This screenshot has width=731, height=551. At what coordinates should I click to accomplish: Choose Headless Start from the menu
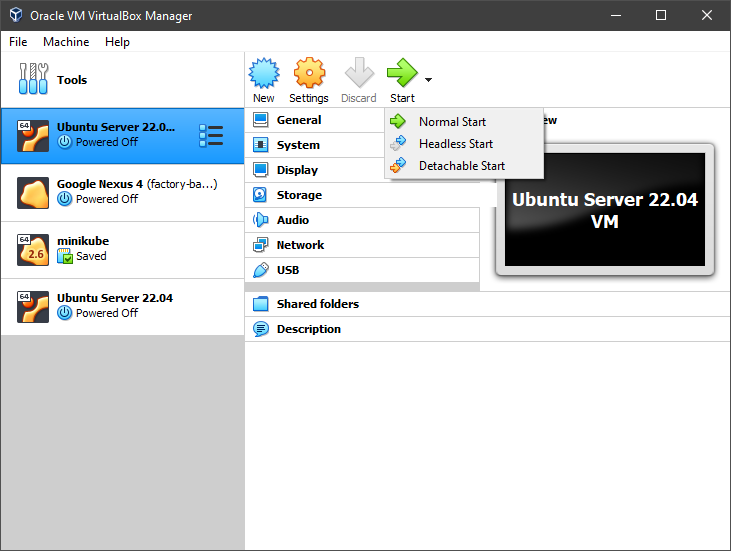coord(464,144)
